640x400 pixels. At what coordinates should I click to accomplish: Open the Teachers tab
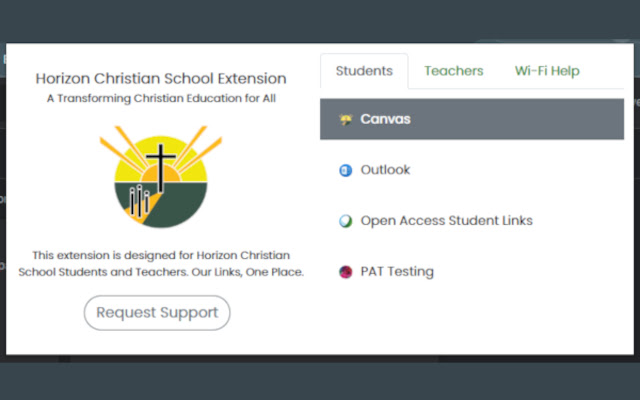(453, 71)
